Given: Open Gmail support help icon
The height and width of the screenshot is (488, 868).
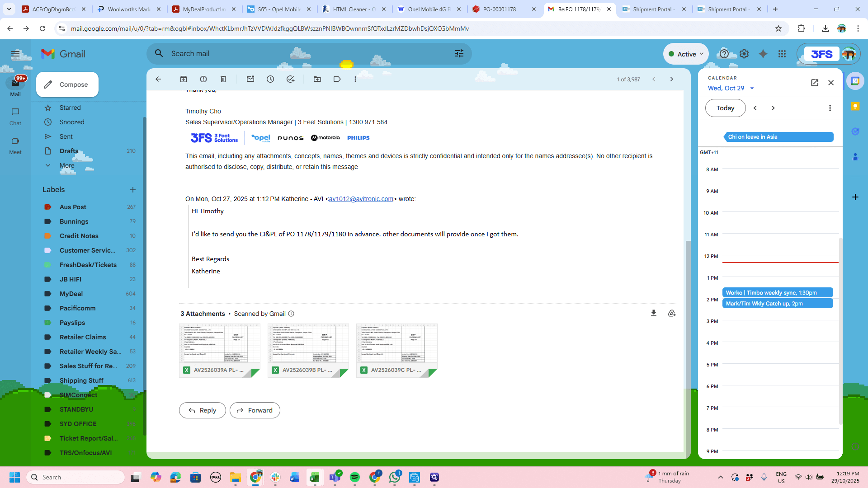Looking at the screenshot, I should pyautogui.click(x=724, y=54).
